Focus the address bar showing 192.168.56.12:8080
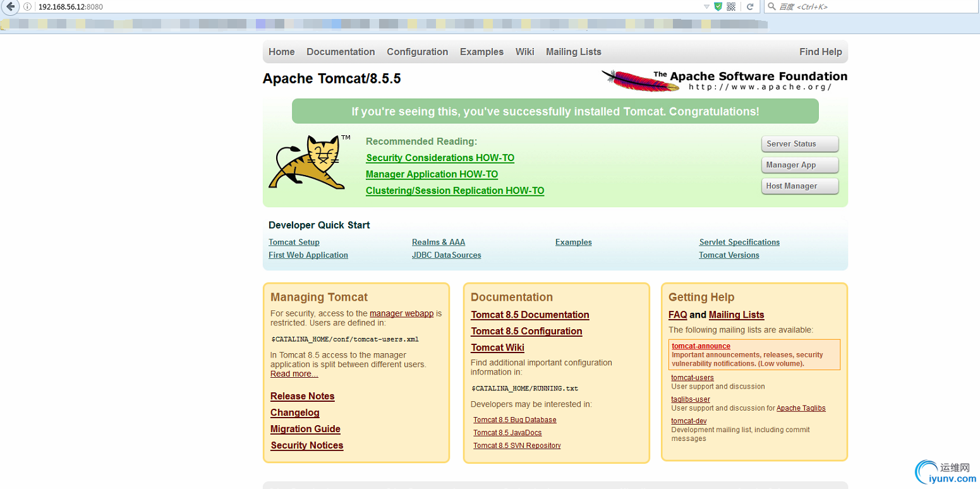 coord(366,6)
